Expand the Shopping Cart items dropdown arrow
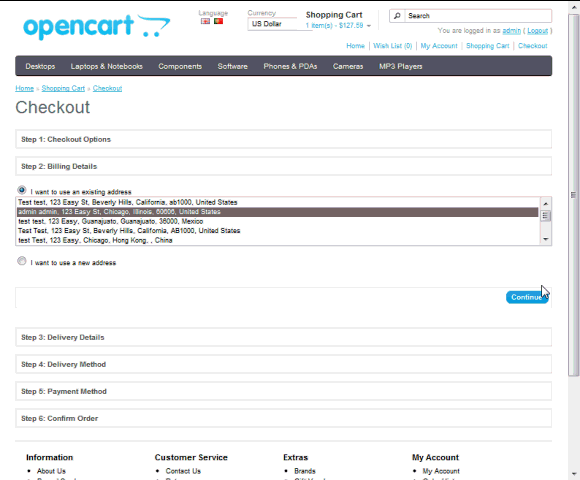580x480 pixels. pos(369,26)
